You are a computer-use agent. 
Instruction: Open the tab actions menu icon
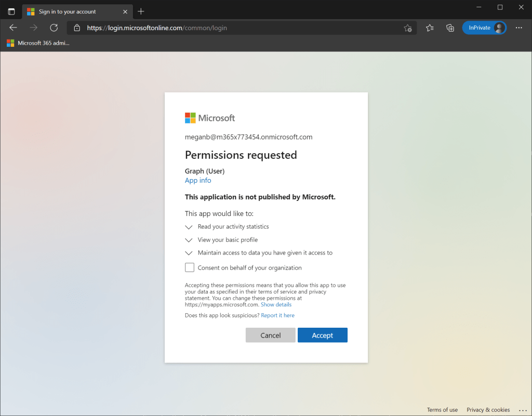coord(11,11)
